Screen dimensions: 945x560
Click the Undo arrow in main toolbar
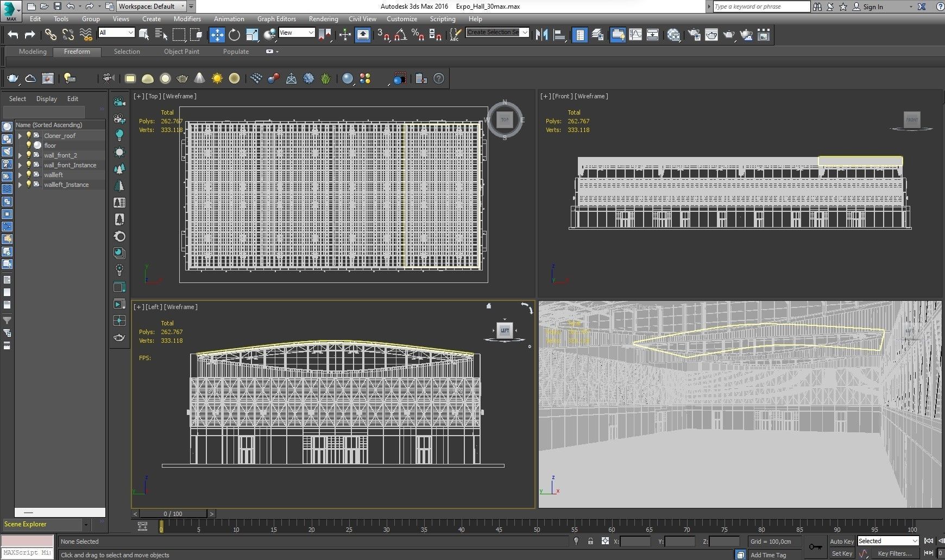[13, 35]
